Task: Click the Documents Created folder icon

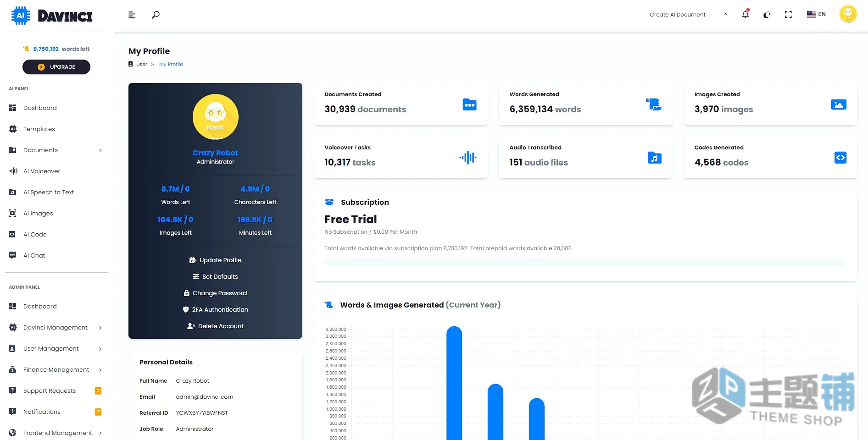Action: [x=469, y=105]
